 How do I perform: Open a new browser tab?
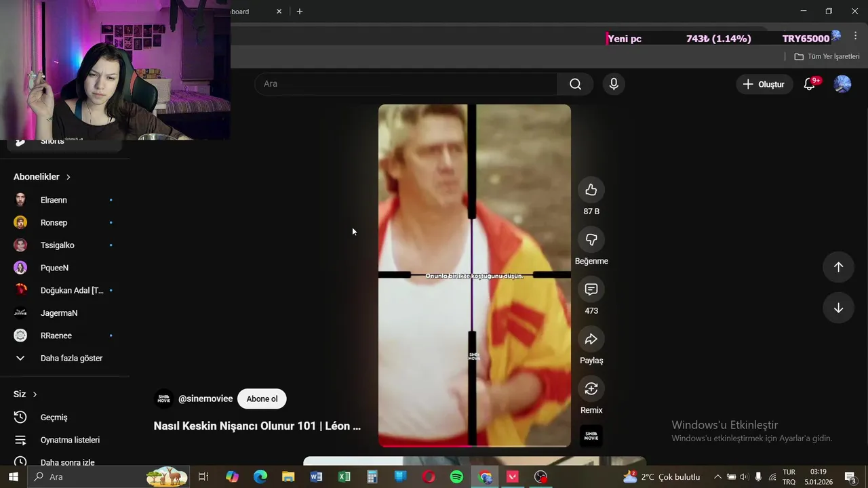[x=299, y=12]
